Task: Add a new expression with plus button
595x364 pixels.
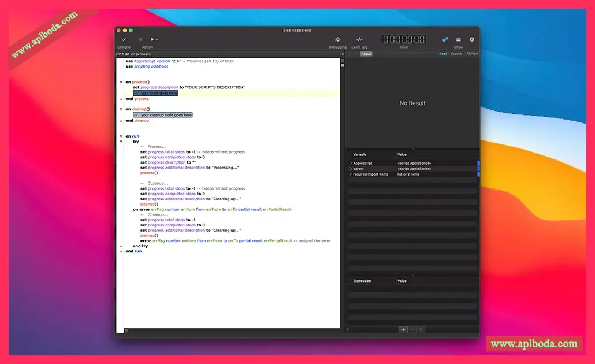Action: pyautogui.click(x=403, y=329)
